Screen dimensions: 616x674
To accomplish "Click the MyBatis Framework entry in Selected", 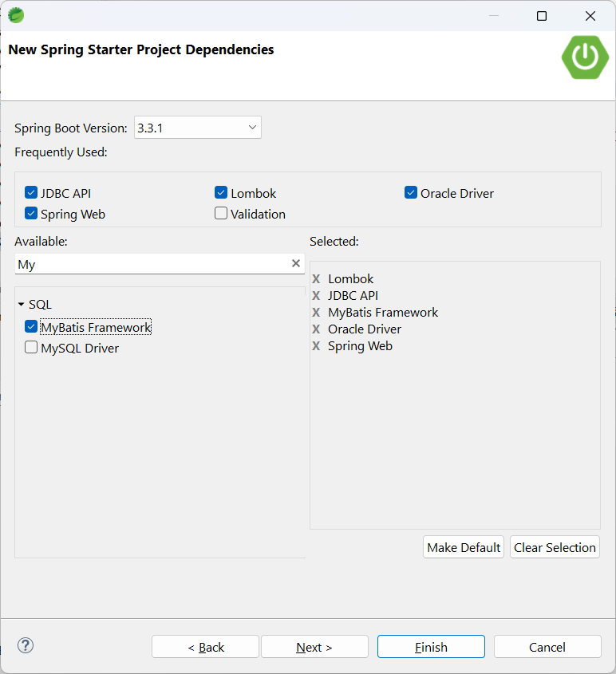I will click(383, 313).
